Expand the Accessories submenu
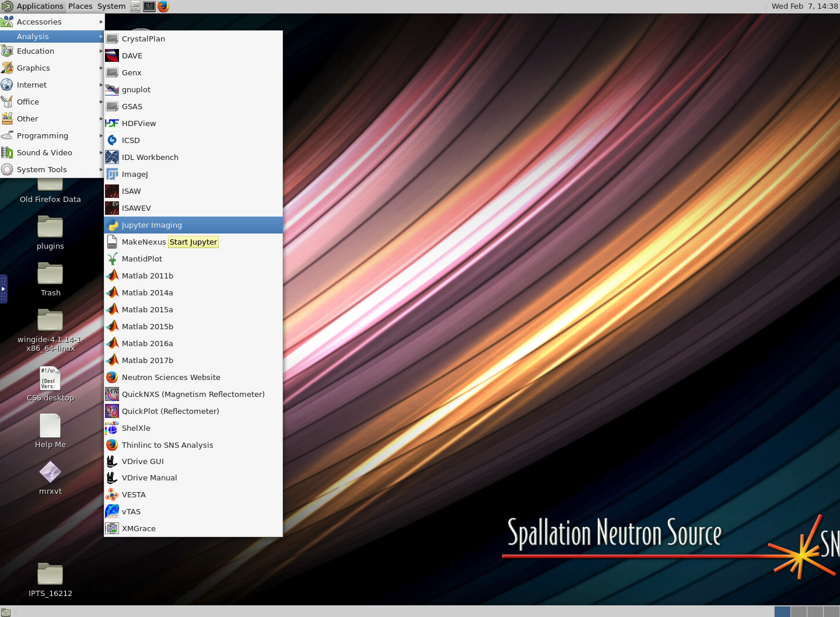 [52, 22]
